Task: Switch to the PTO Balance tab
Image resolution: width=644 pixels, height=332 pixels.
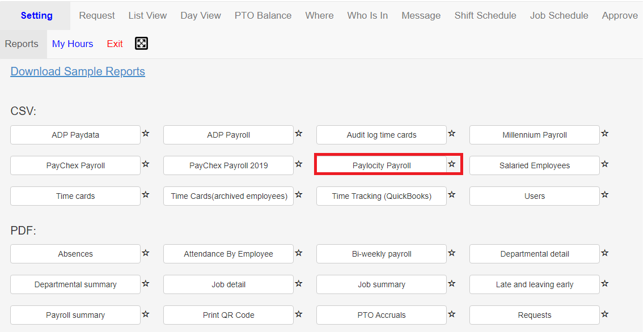Action: click(x=263, y=16)
